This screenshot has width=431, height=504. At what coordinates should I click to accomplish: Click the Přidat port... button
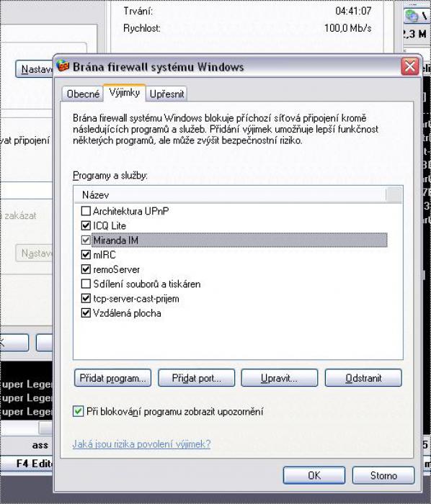click(197, 378)
